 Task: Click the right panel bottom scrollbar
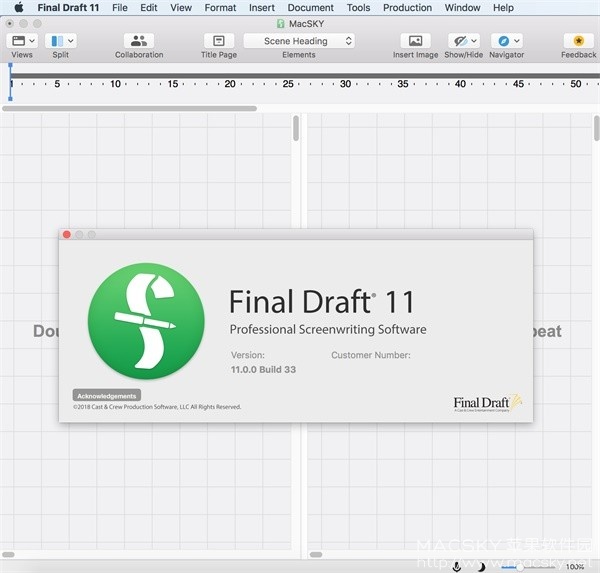click(316, 555)
